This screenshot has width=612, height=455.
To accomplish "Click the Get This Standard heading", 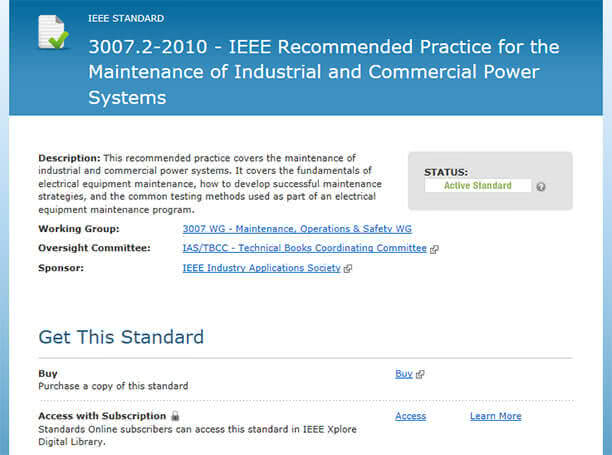I will [121, 337].
